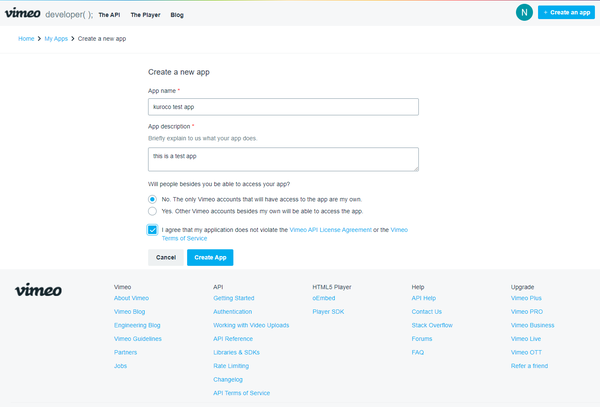600x407 pixels.
Task: Toggle the license agreement checkbox
Action: [x=152, y=230]
